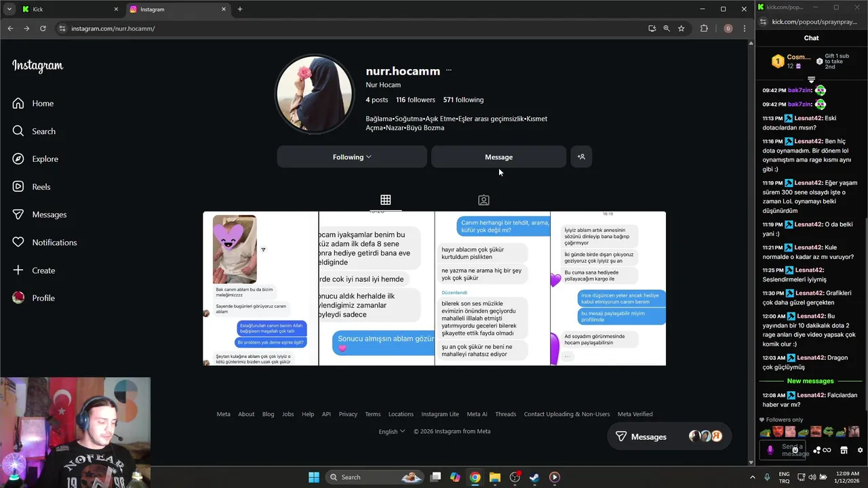Screen dimensions: 868x488
Task: Open second post with 'Sonucu almışsın' message
Action: click(x=376, y=289)
